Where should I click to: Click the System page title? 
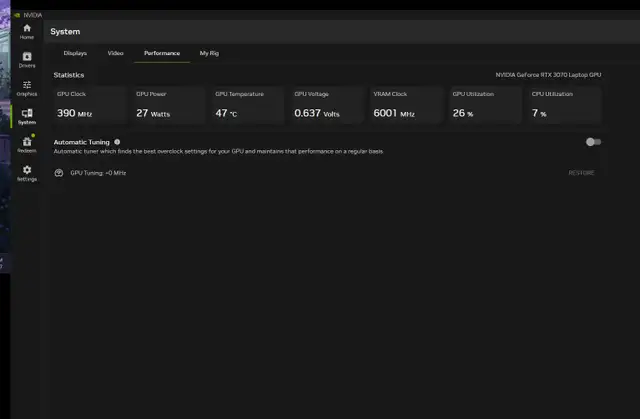(65, 32)
